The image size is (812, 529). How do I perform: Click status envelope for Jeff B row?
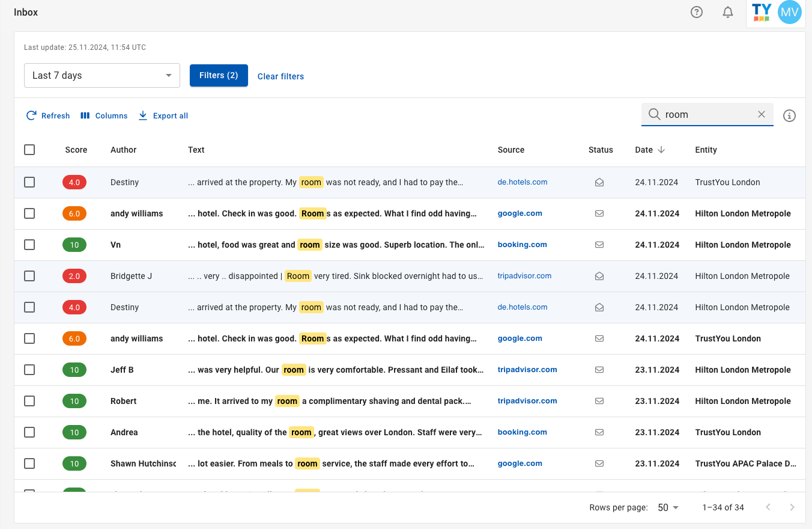(x=599, y=370)
